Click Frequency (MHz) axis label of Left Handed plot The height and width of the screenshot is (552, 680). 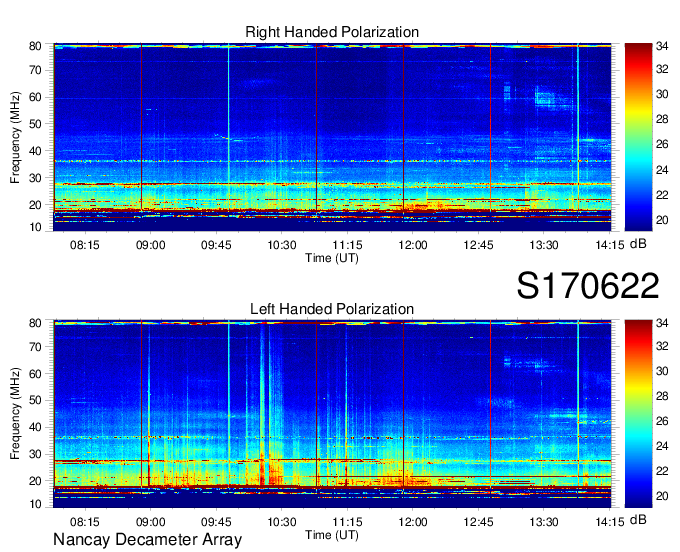[x=15, y=414]
